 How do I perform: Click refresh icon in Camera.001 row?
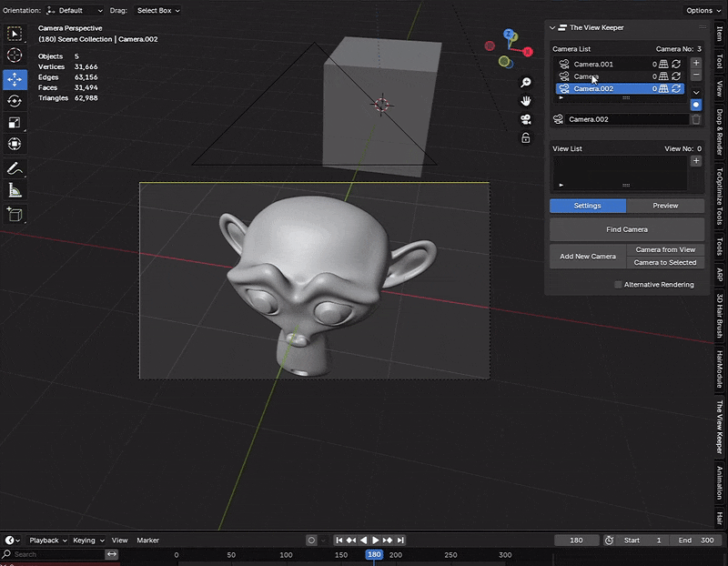click(676, 64)
